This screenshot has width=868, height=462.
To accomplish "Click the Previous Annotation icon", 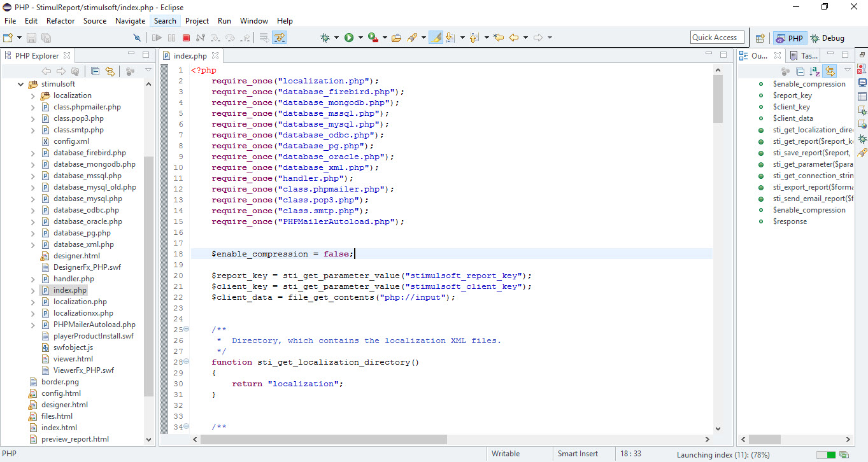I will [474, 38].
